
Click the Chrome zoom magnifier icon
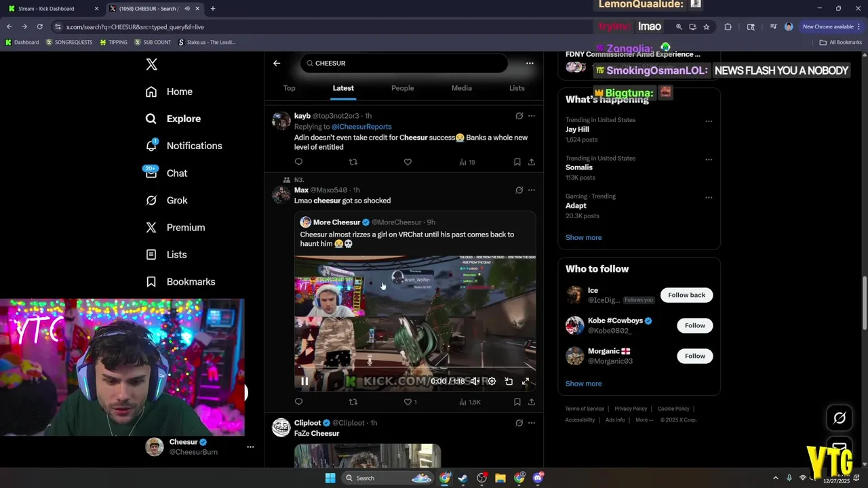pos(679,26)
